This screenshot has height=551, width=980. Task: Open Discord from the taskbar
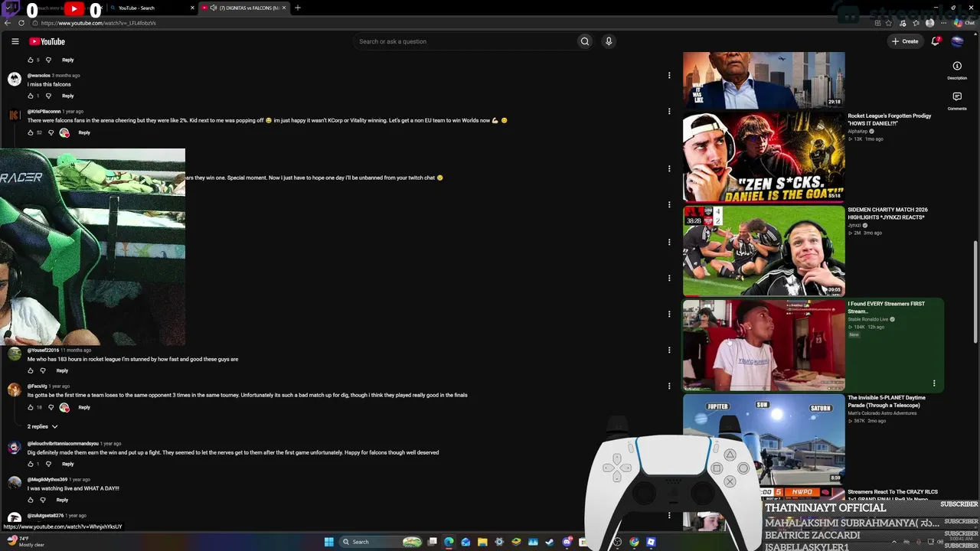pyautogui.click(x=567, y=542)
